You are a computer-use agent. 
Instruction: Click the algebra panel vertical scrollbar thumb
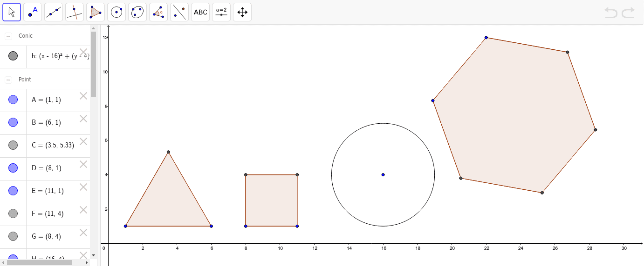(x=93, y=64)
